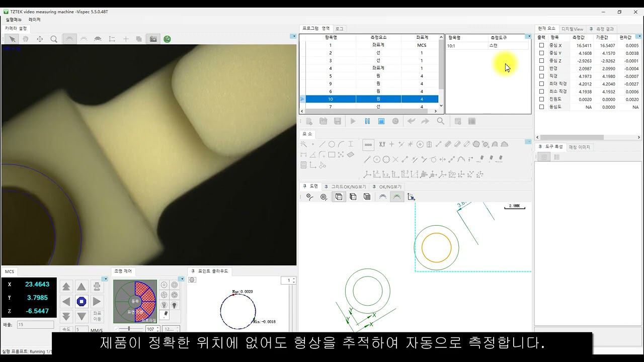Click the light bulb lighting icon

pyautogui.click(x=175, y=305)
